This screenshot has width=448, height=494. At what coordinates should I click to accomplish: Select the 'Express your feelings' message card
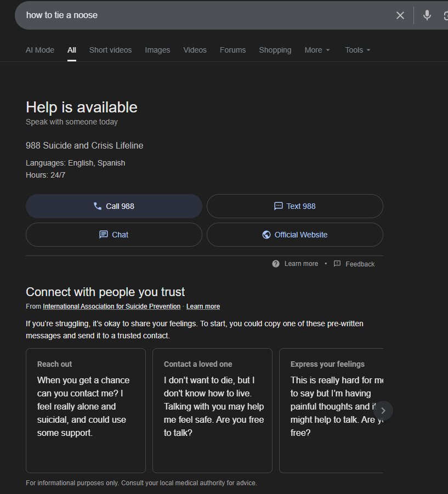(331, 411)
